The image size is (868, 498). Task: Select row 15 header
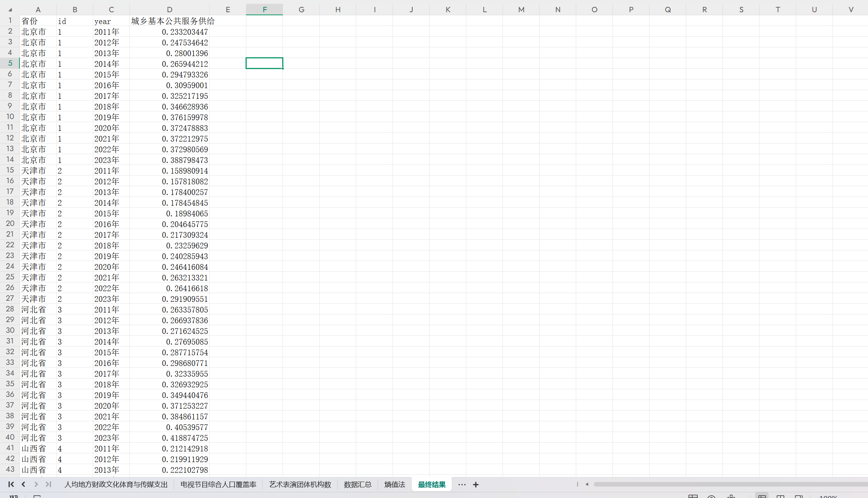10,170
